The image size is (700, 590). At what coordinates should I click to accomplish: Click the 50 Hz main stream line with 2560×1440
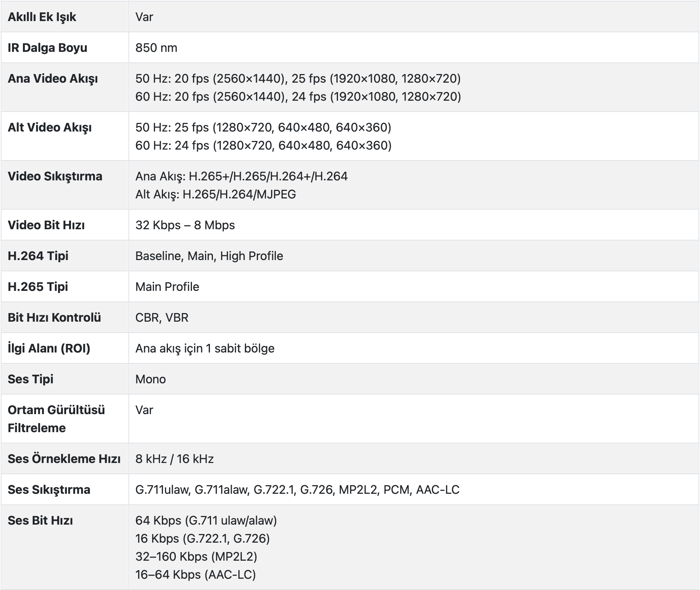tap(298, 79)
